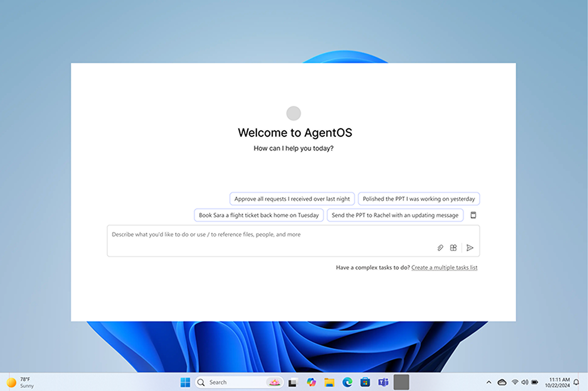Open the prompt library icon beside suggestions
588x391 pixels.
pos(473,215)
